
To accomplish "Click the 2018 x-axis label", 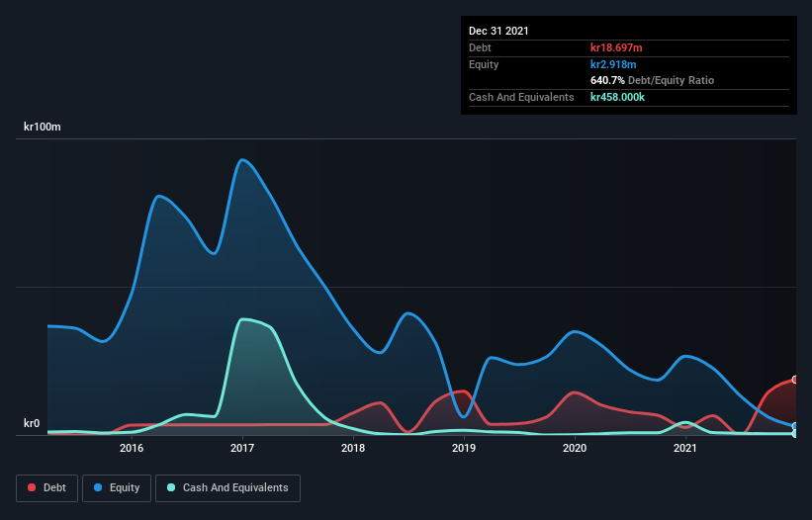I will click(x=353, y=448).
